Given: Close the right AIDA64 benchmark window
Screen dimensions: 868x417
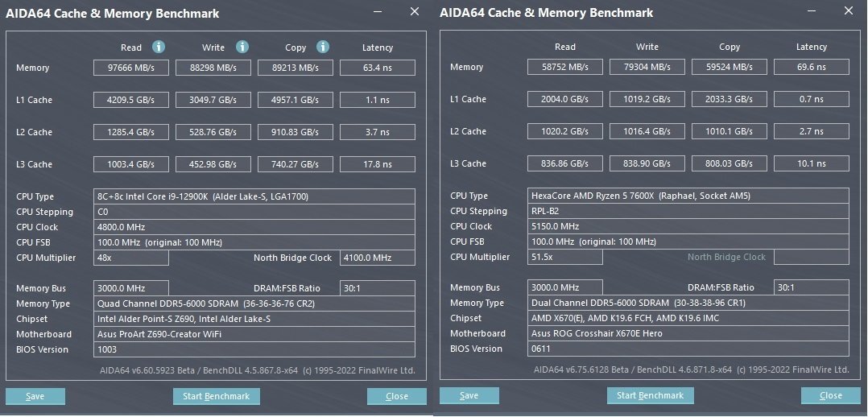Looking at the screenshot, I should (849, 10).
